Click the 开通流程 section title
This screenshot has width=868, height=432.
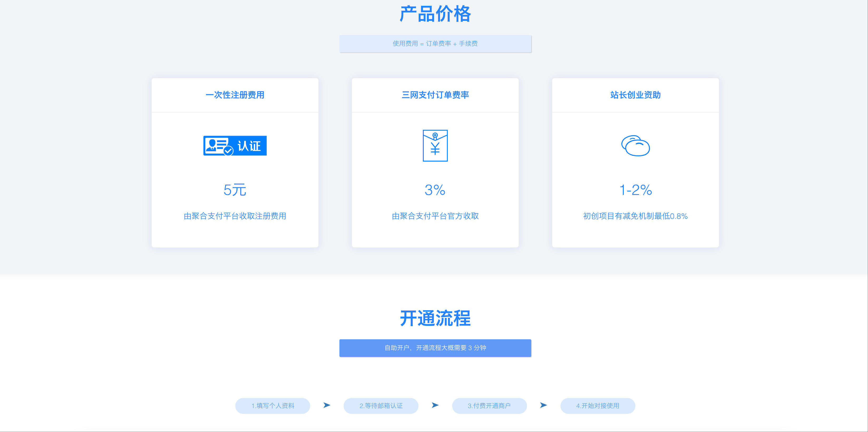coord(435,318)
